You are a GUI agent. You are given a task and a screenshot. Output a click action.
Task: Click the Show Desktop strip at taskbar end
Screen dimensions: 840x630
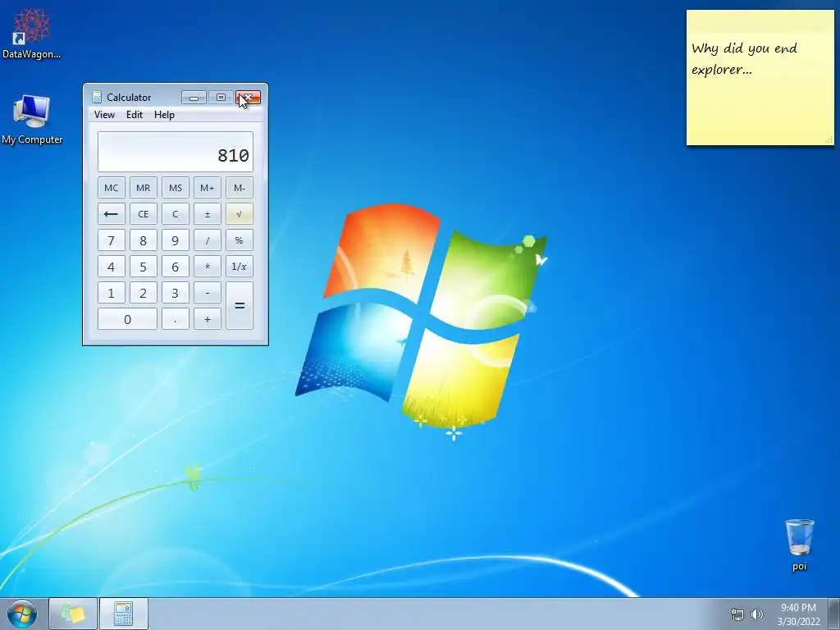pos(834,614)
